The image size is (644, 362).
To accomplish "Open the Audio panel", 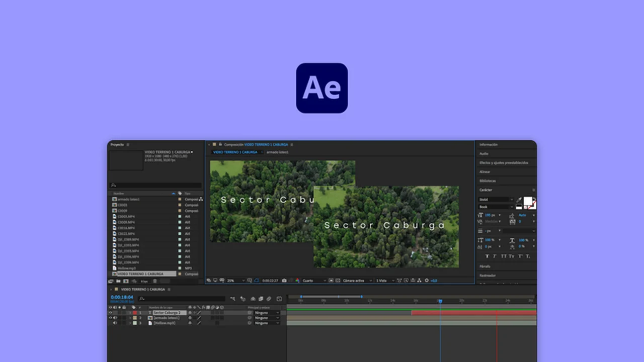I will [484, 153].
